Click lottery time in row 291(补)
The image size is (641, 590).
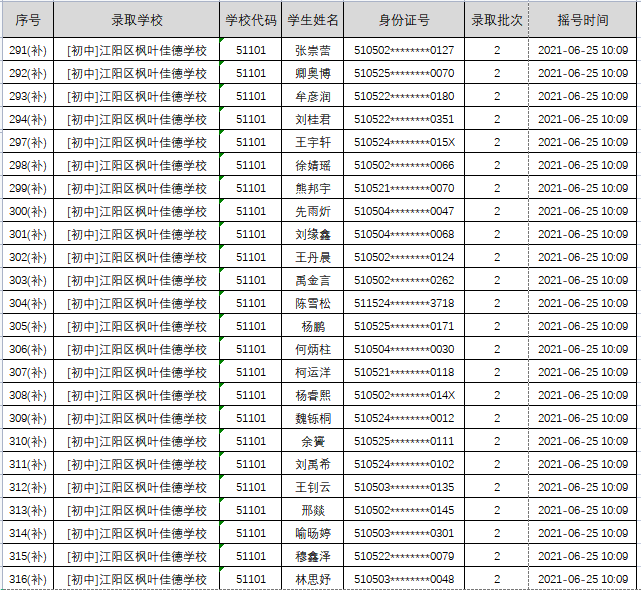pyautogui.click(x=583, y=50)
